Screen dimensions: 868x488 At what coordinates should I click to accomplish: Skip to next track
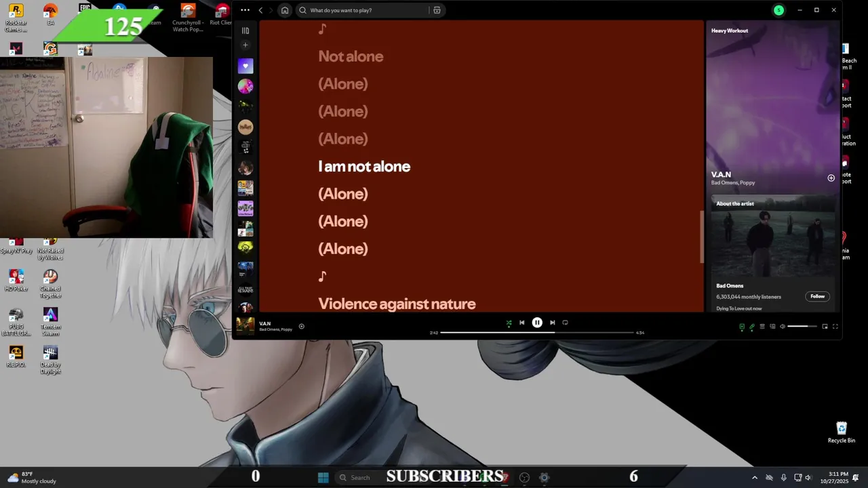point(552,323)
